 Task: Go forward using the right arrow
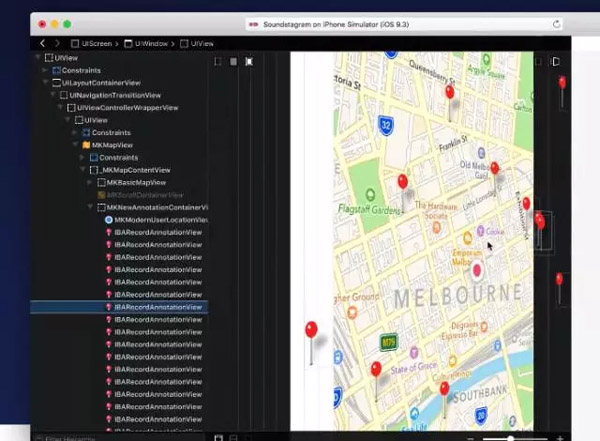pos(57,43)
